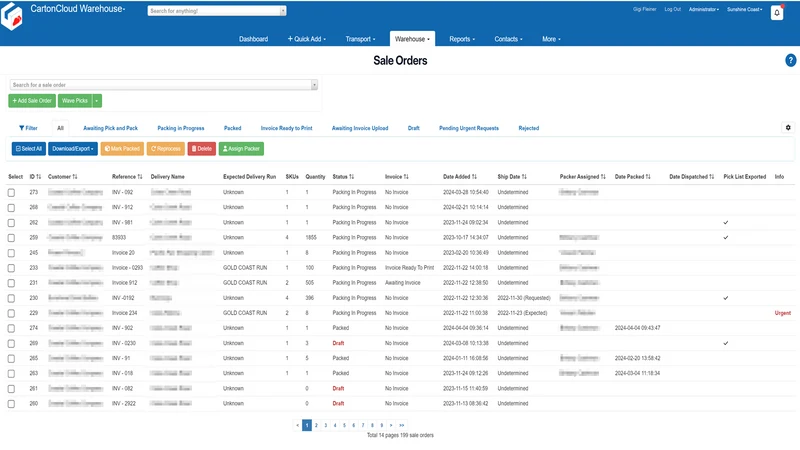
Task: Sort by the Packer Assigned column arrows
Action: pos(603,177)
